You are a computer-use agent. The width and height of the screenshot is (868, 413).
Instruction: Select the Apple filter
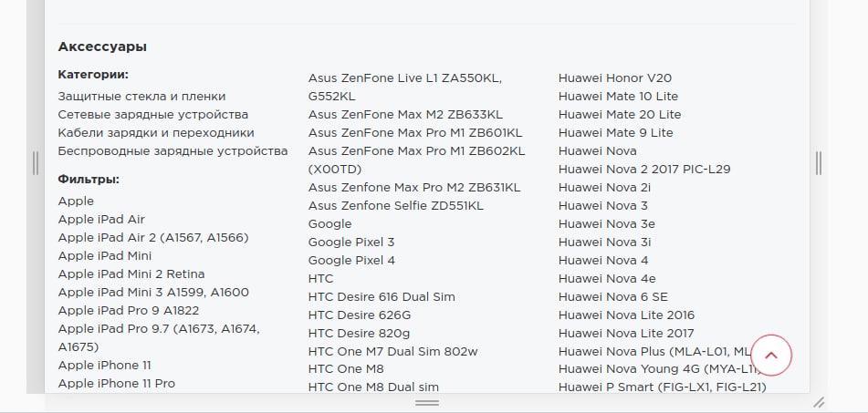tap(76, 201)
